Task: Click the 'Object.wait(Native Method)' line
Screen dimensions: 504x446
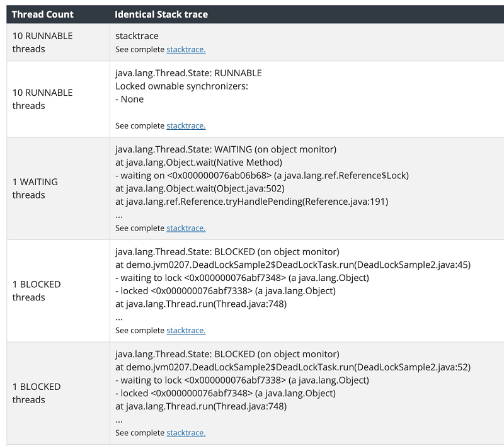Action: click(x=198, y=163)
